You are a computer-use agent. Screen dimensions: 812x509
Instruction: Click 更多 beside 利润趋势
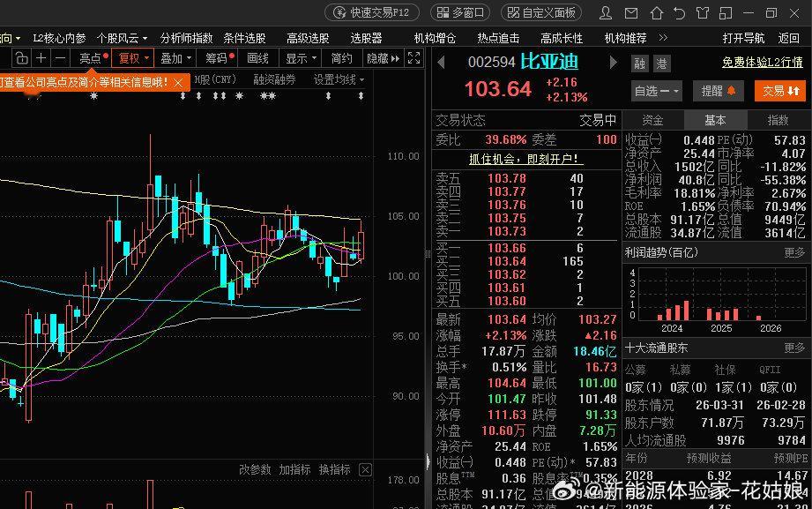click(794, 252)
